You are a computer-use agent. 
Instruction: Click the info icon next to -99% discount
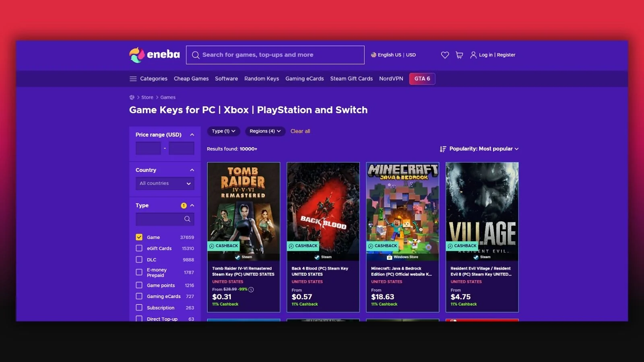[x=251, y=290]
